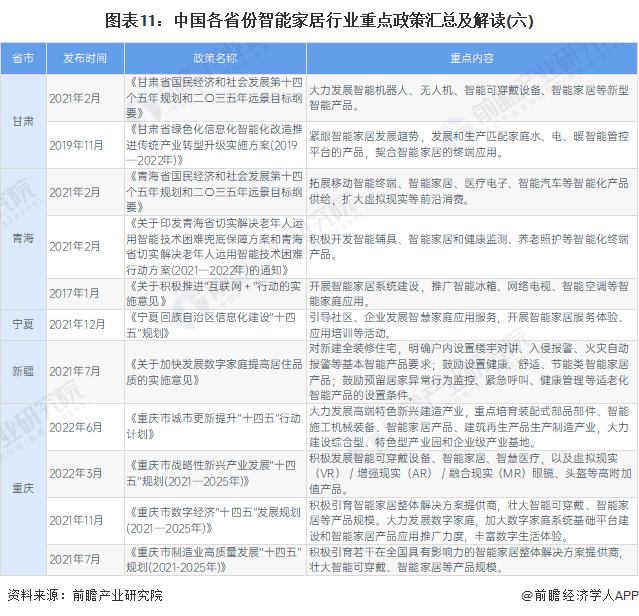639x616 pixels.
Task: Click policy 《青海省国民经济和社会发展第十四个五年规划》
Action: pos(215,192)
